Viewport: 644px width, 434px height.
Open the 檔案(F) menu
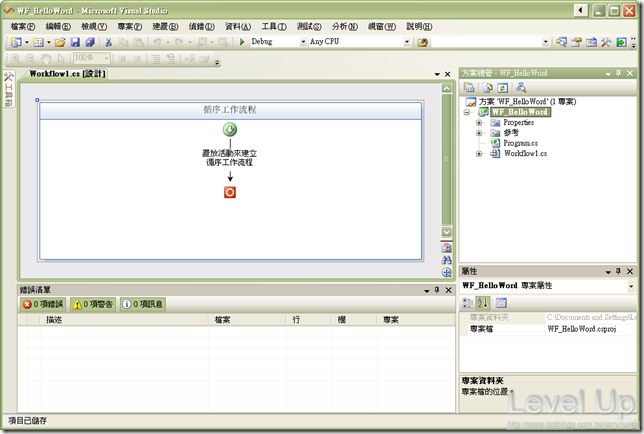[23, 27]
